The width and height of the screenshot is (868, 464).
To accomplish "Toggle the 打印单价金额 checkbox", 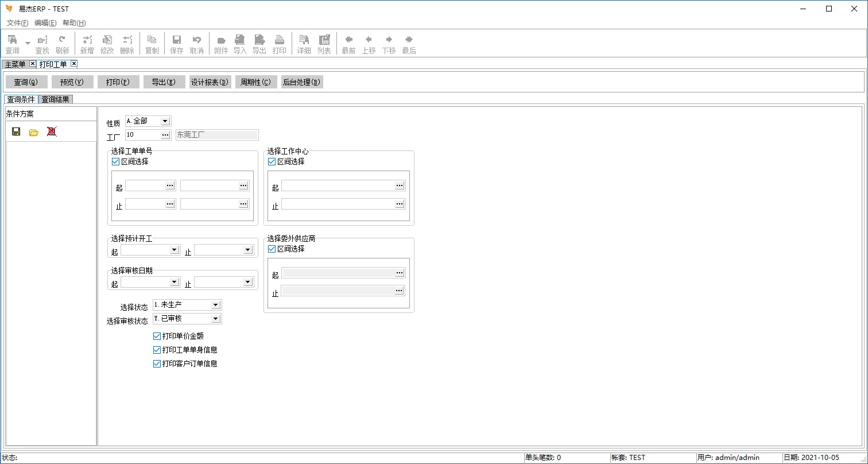I will (x=157, y=336).
